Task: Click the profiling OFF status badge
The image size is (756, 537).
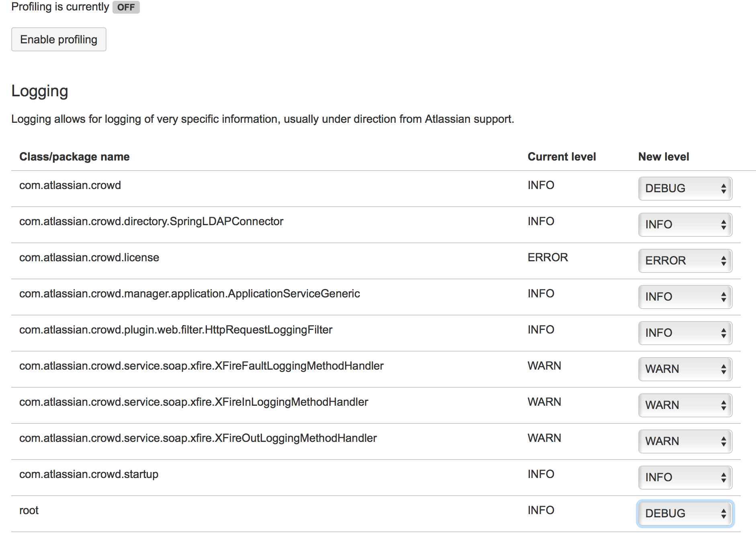Action: 126,7
